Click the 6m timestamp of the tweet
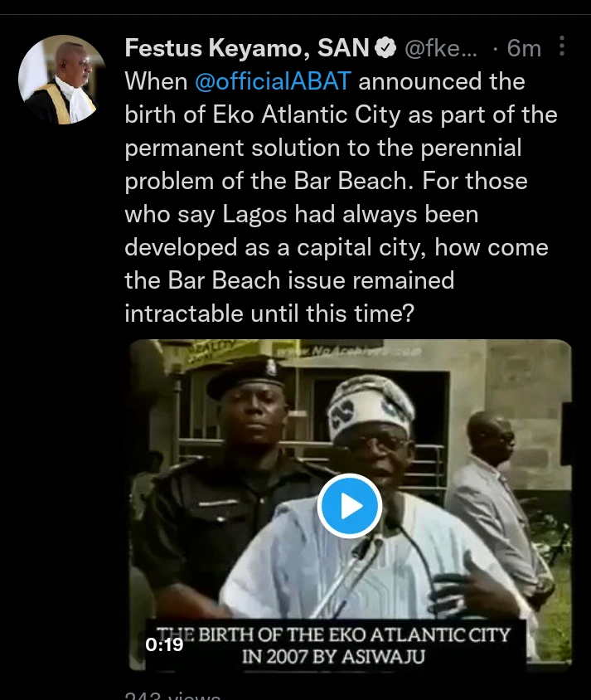The width and height of the screenshot is (591, 700). click(x=524, y=50)
